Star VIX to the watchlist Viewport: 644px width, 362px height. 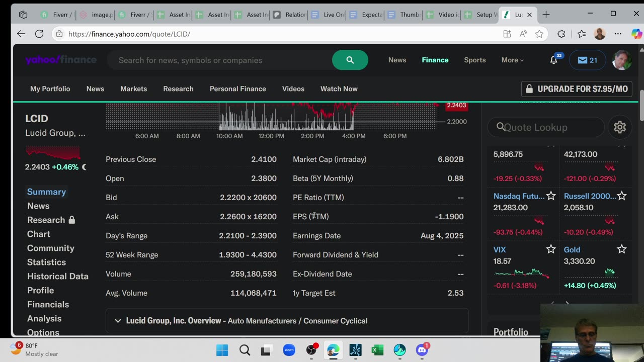pyautogui.click(x=551, y=249)
